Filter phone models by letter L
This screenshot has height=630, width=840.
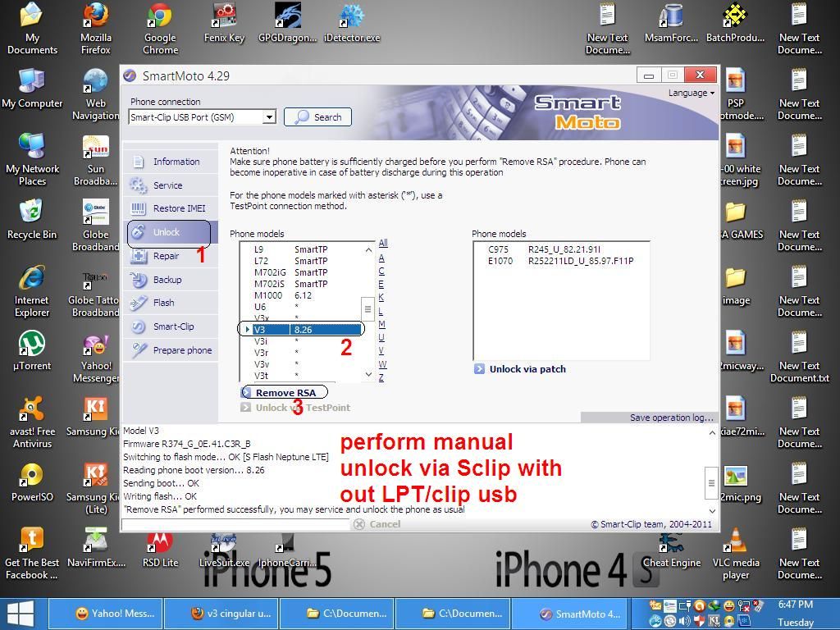[381, 311]
